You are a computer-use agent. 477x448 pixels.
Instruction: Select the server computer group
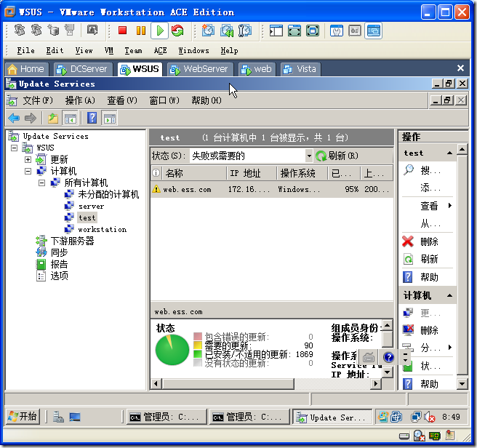coord(92,207)
